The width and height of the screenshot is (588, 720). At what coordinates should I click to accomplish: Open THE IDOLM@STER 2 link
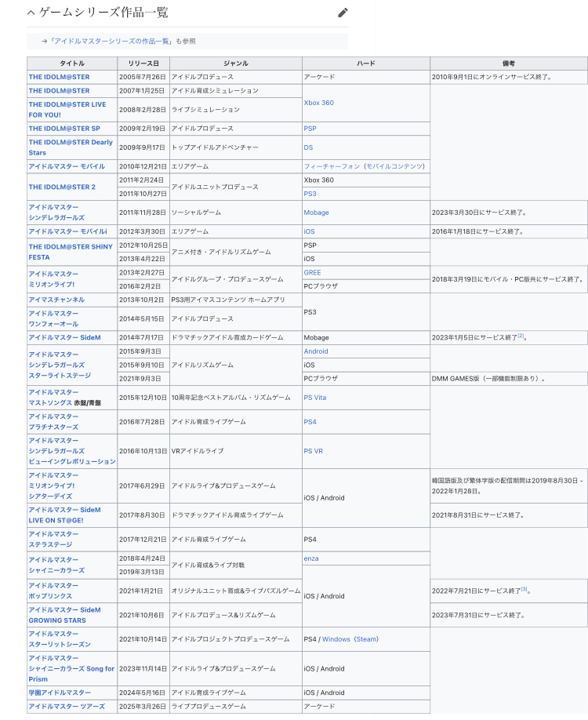[62, 187]
